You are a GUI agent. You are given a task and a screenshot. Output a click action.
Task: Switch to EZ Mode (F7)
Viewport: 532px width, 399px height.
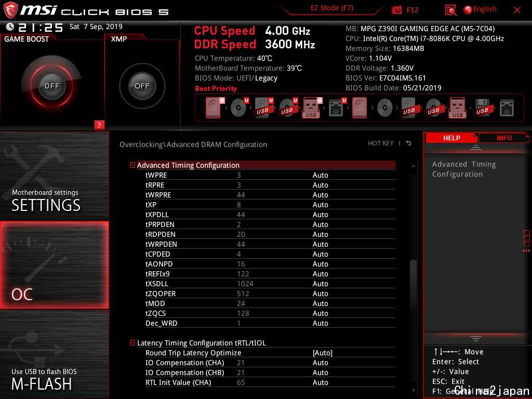tap(332, 8)
